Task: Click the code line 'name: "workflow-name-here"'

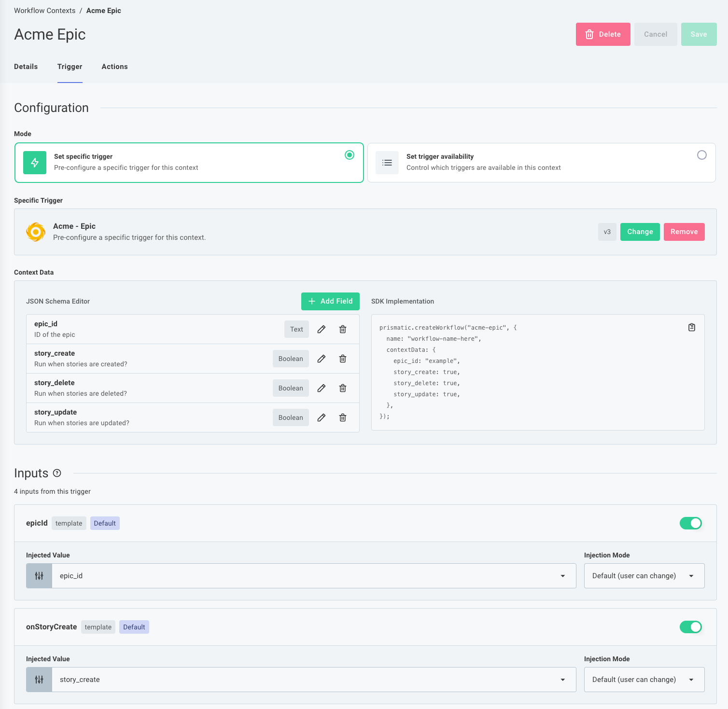Action: pyautogui.click(x=434, y=339)
